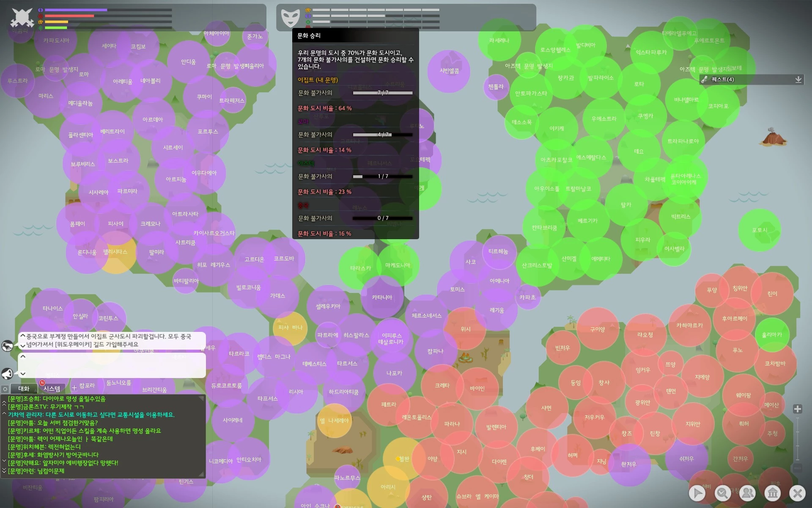Select the 대화 chat tab
Screen dimensions: 812x508
[24, 389]
